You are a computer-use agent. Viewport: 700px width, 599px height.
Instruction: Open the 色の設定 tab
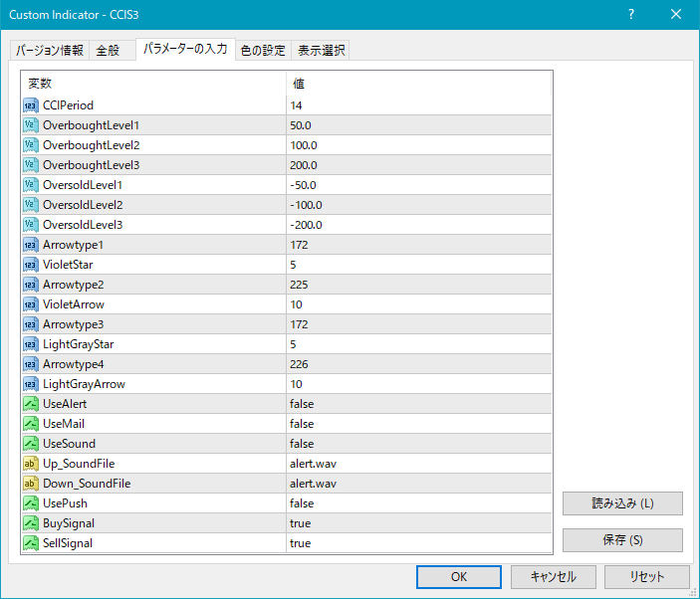tap(263, 50)
